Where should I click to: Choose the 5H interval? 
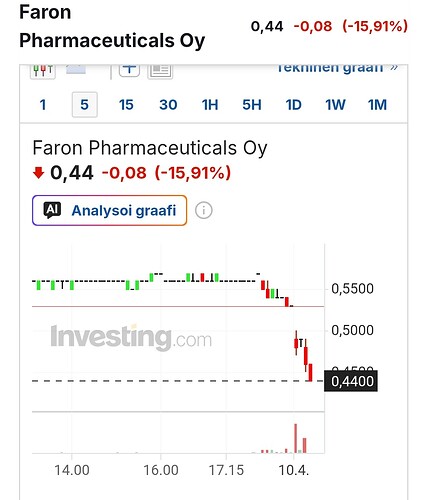click(x=252, y=105)
